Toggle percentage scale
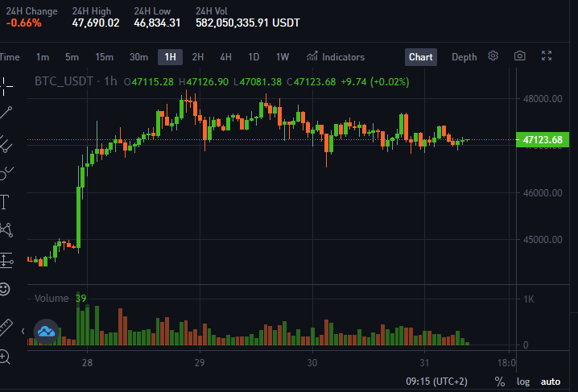Screen dimensions: 578x392 point(499,382)
